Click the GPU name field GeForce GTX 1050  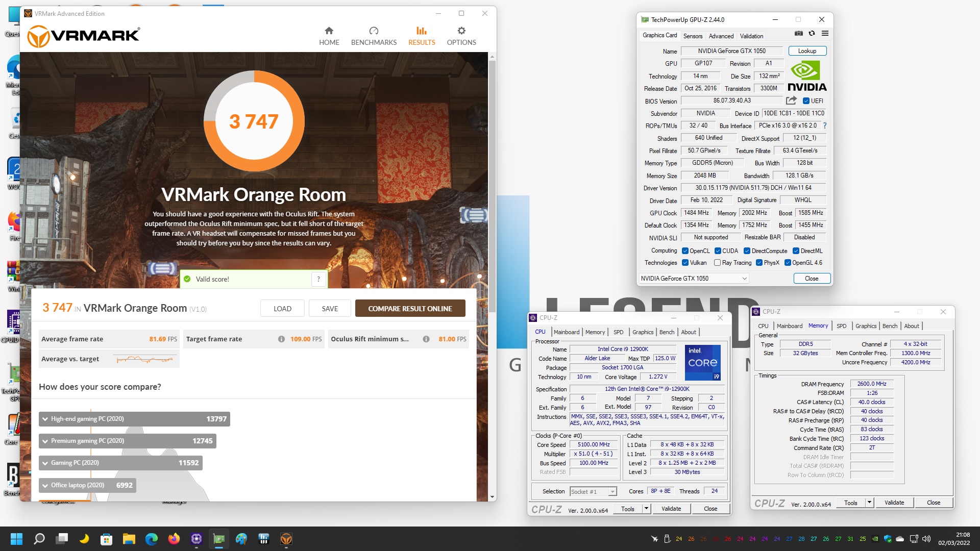click(x=731, y=51)
